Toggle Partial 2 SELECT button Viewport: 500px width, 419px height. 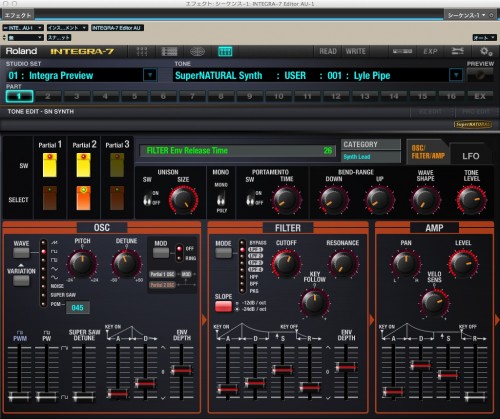pyautogui.click(x=83, y=198)
